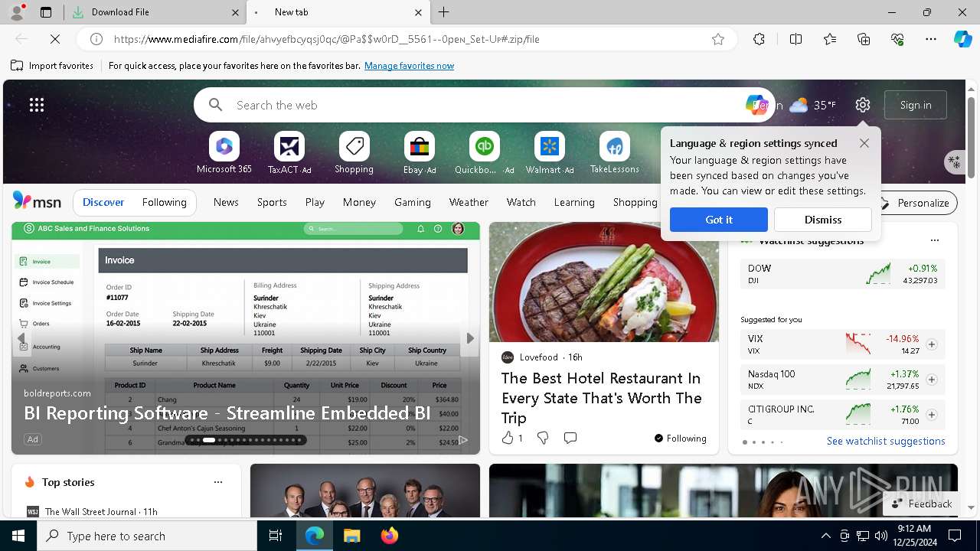Go to the News section
The width and height of the screenshot is (980, 551).
(226, 203)
